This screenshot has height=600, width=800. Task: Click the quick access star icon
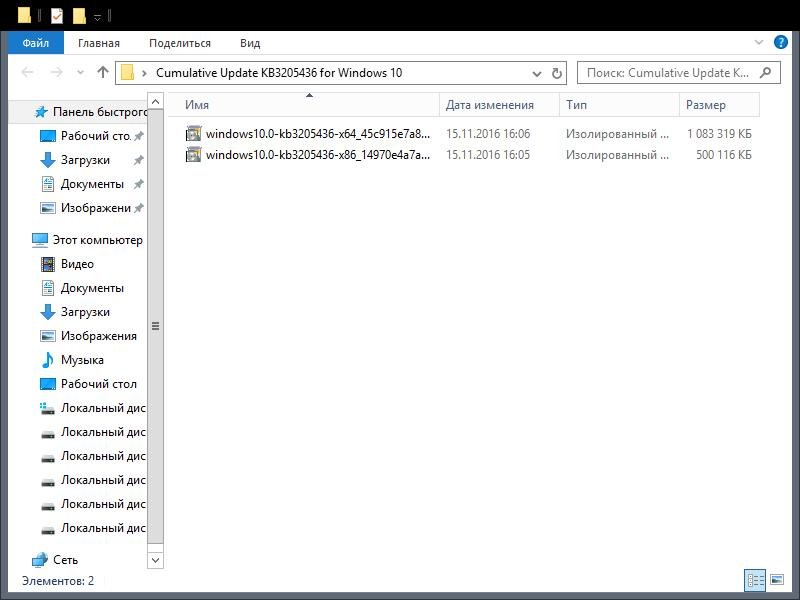coord(41,112)
